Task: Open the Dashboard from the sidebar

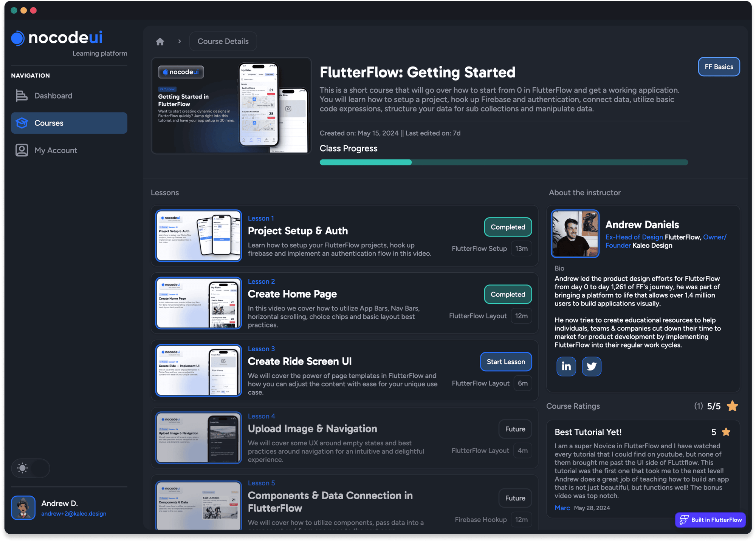Action: coord(53,96)
